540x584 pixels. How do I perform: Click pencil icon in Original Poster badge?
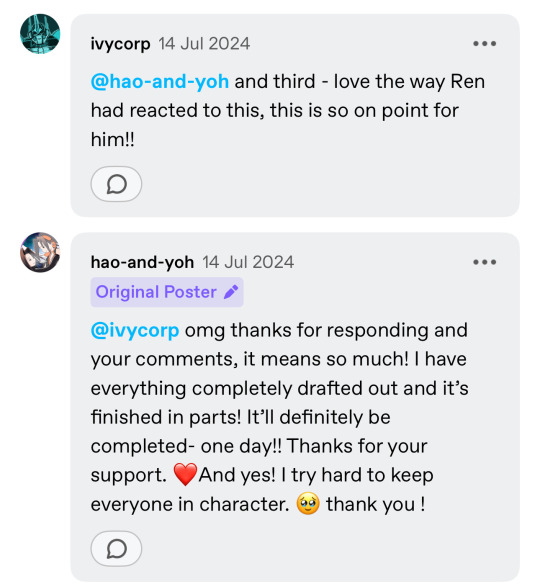pos(231,292)
